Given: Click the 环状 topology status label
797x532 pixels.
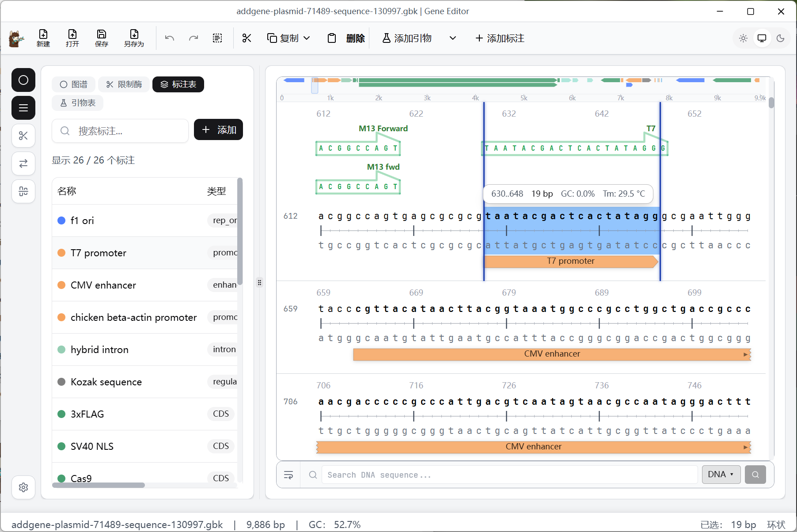Looking at the screenshot, I should tap(776, 524).
